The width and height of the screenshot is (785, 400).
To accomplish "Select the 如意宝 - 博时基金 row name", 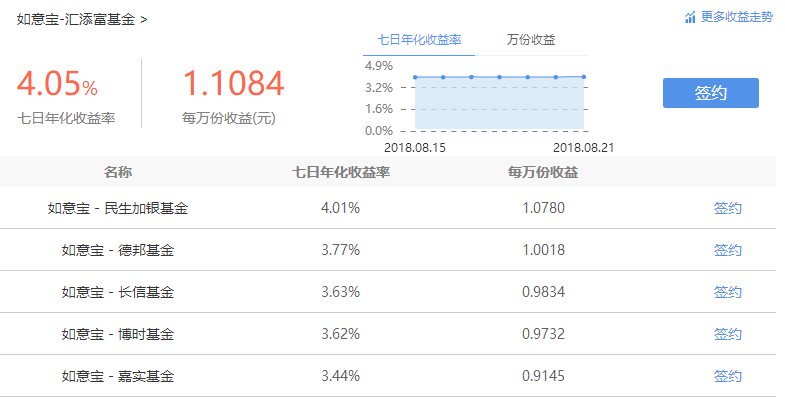I will point(118,334).
